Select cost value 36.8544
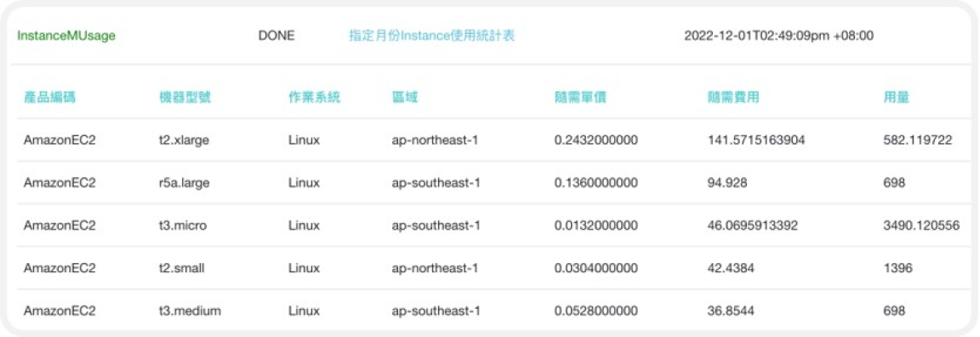This screenshot has width=980, height=337. point(732,310)
